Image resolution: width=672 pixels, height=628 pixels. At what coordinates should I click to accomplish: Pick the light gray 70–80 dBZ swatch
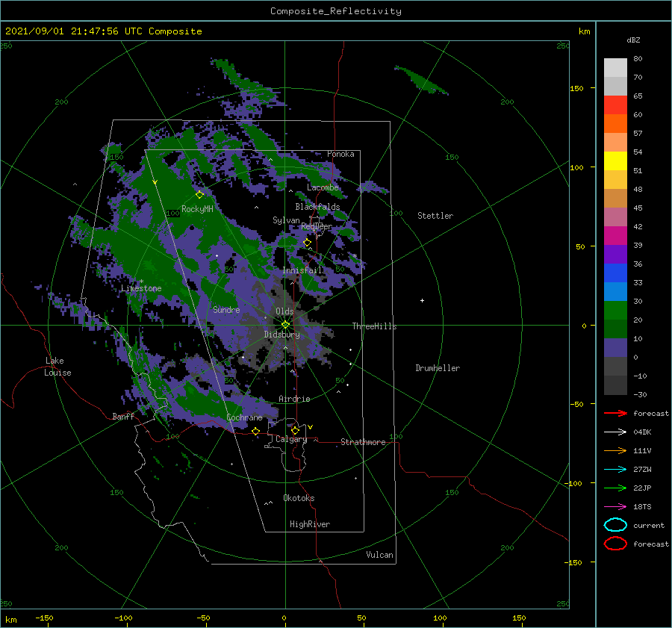click(615, 68)
